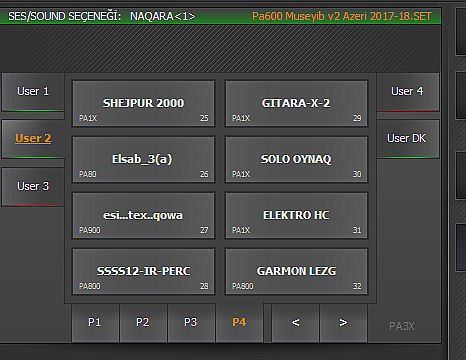Switch to the User 4 bank tab

tap(408, 92)
